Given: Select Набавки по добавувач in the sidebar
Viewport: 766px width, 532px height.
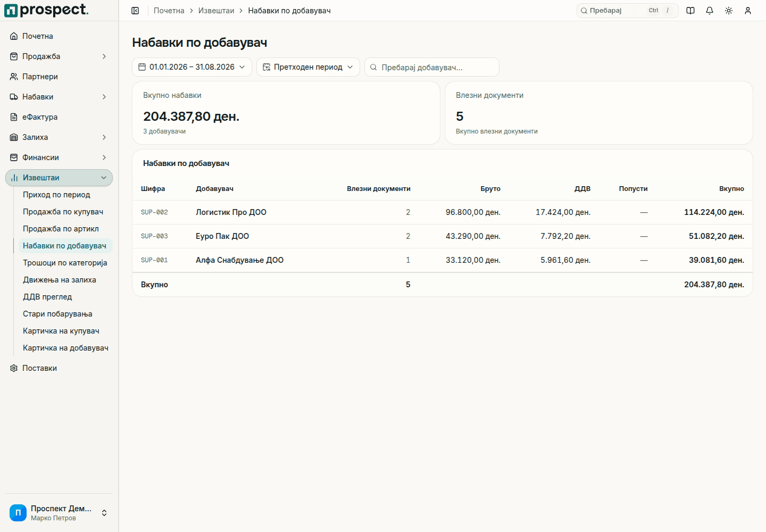Looking at the screenshot, I should pyautogui.click(x=64, y=246).
